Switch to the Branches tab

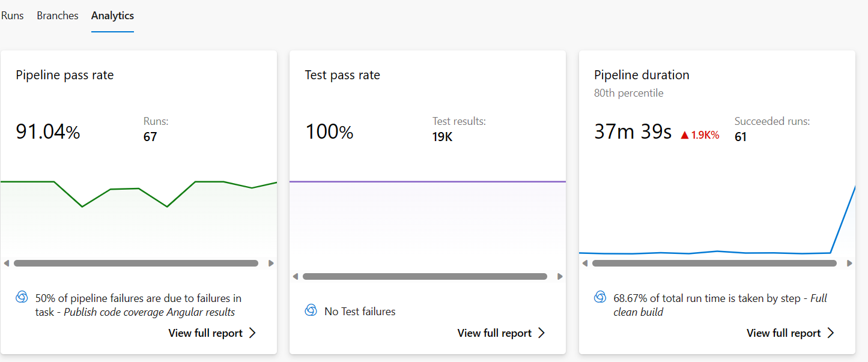pyautogui.click(x=57, y=15)
